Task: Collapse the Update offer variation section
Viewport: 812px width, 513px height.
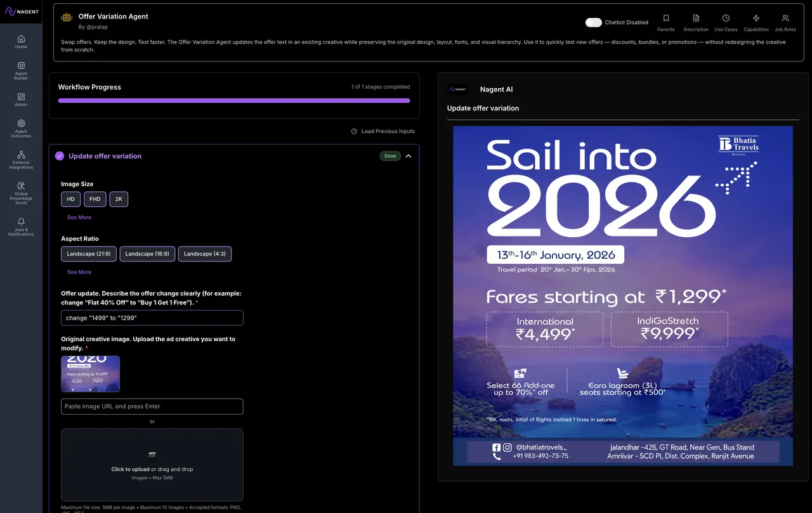Action: 409,156
